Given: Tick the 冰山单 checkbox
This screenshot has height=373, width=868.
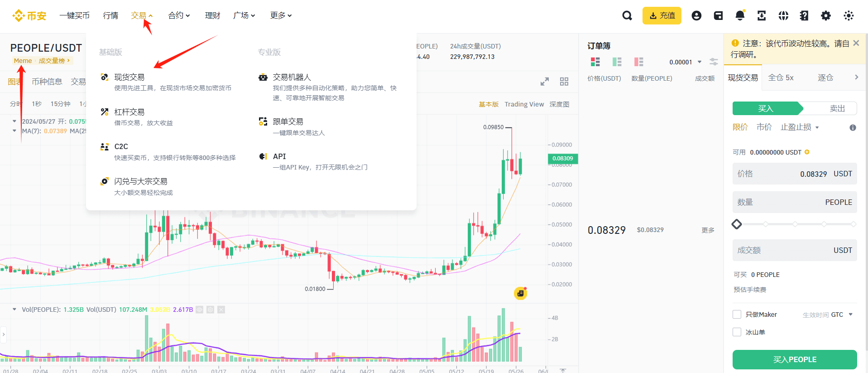Looking at the screenshot, I should 737,332.
